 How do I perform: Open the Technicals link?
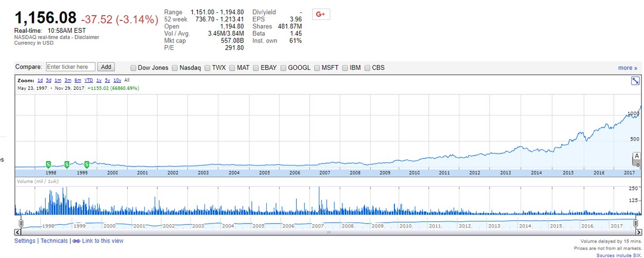coord(54,241)
